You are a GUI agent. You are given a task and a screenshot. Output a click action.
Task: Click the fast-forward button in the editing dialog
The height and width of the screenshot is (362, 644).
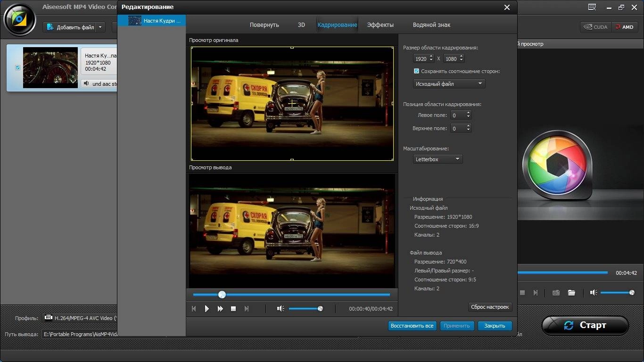coord(220,309)
